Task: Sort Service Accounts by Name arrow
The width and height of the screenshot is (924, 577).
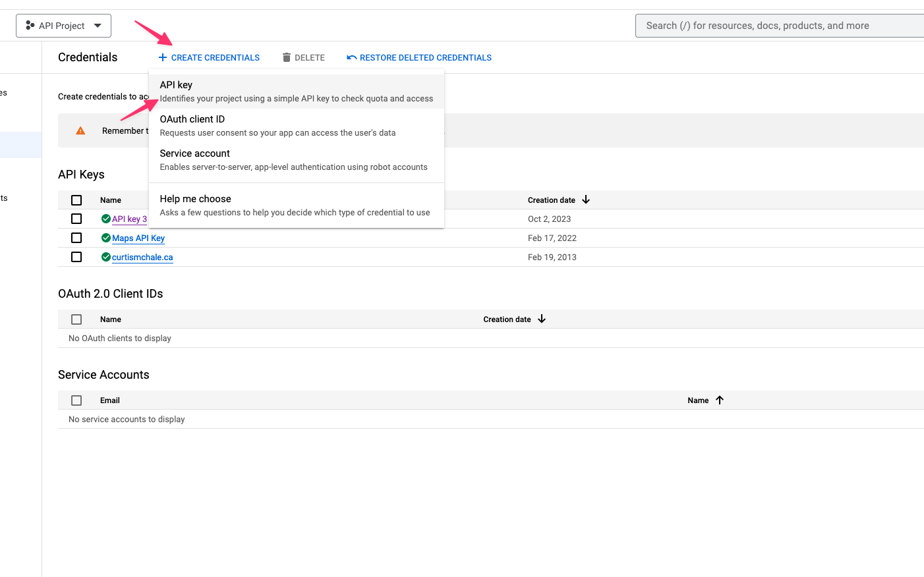Action: (720, 400)
